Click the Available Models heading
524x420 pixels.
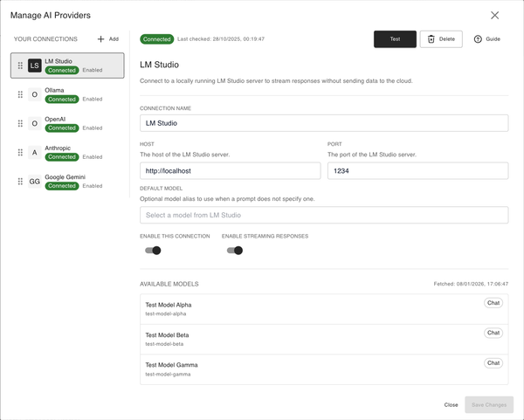(x=169, y=284)
